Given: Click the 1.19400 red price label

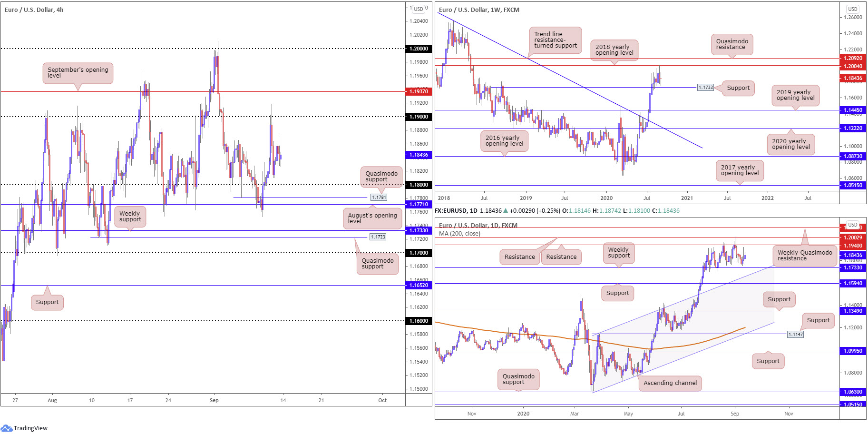Looking at the screenshot, I should click(x=853, y=246).
